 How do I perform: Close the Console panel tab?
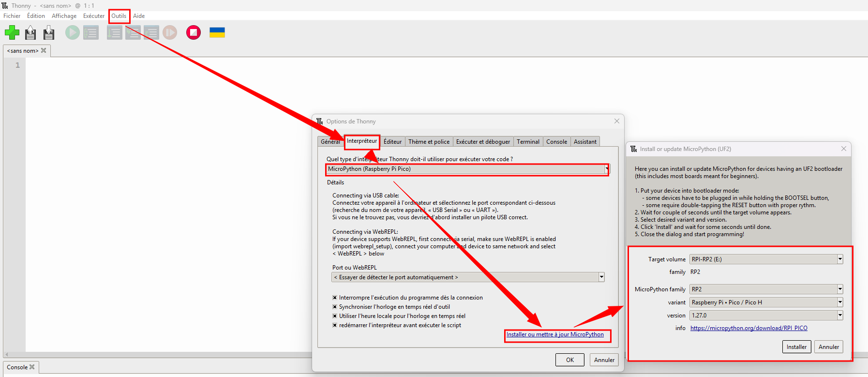[x=32, y=367]
